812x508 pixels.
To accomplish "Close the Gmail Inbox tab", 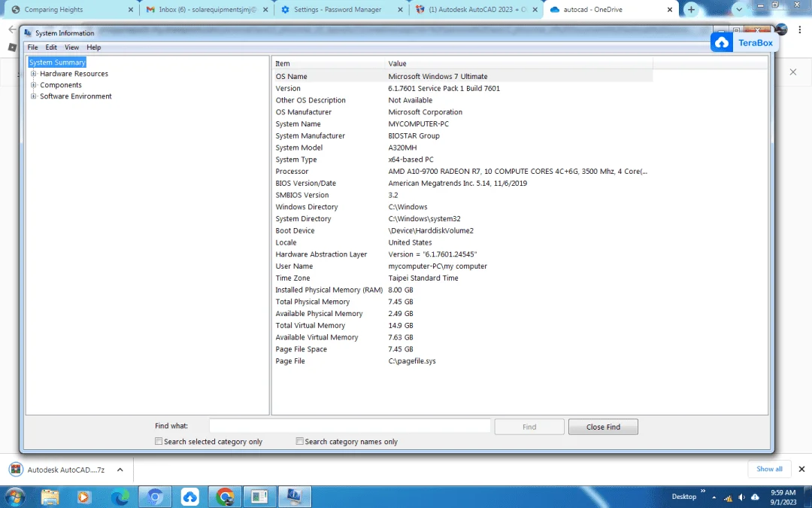I will tap(265, 9).
